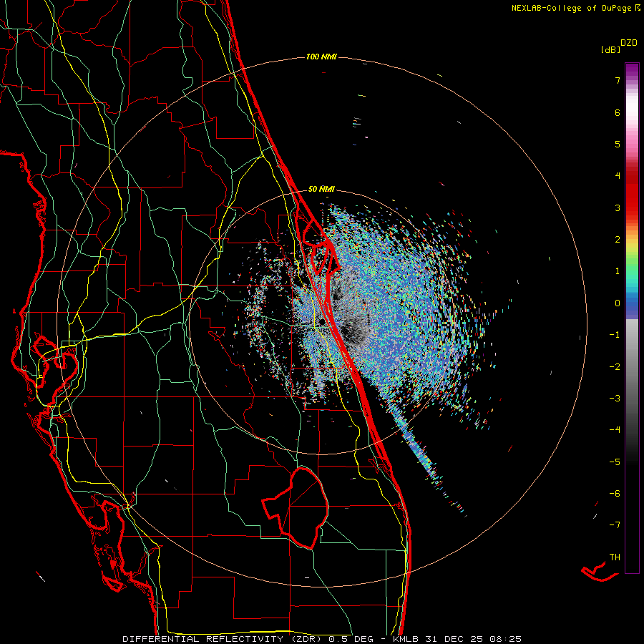644x644 pixels.
Task: Click the -5 value on the color scale
Action: [x=615, y=462]
